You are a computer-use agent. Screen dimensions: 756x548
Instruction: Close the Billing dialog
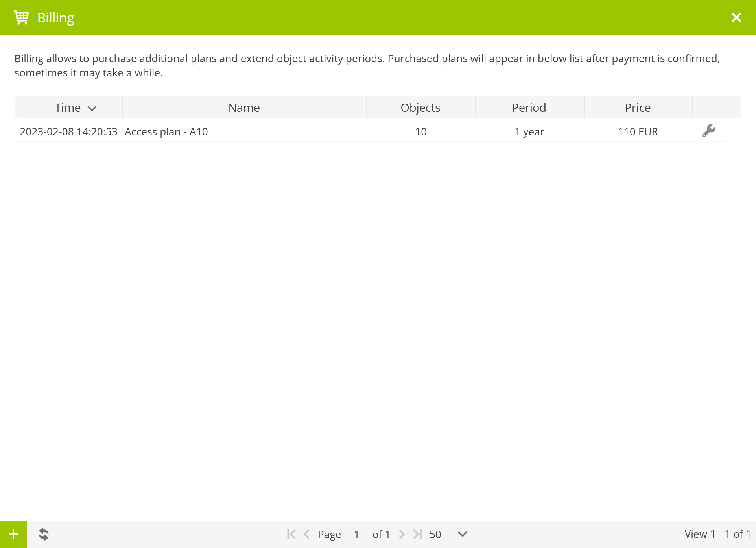click(736, 17)
